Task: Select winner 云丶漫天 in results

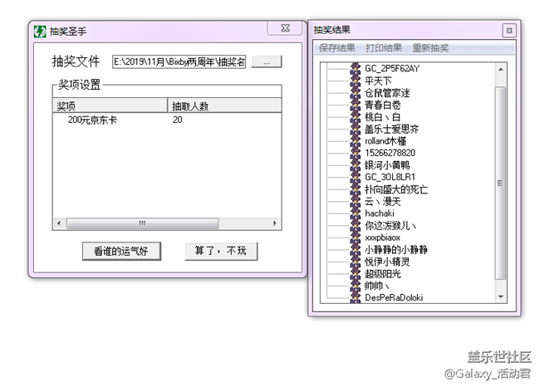Action: 383,201
